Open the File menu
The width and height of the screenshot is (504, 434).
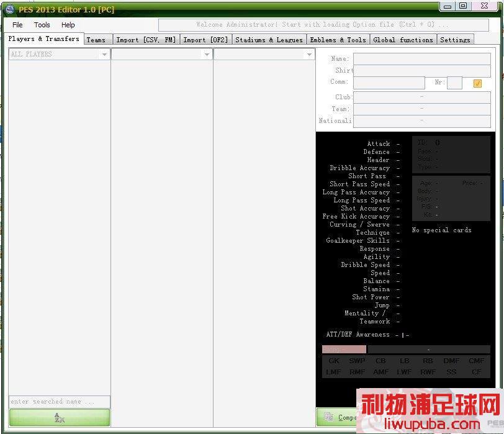coord(17,25)
